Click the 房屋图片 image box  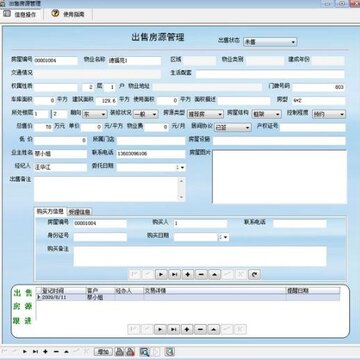280,177
